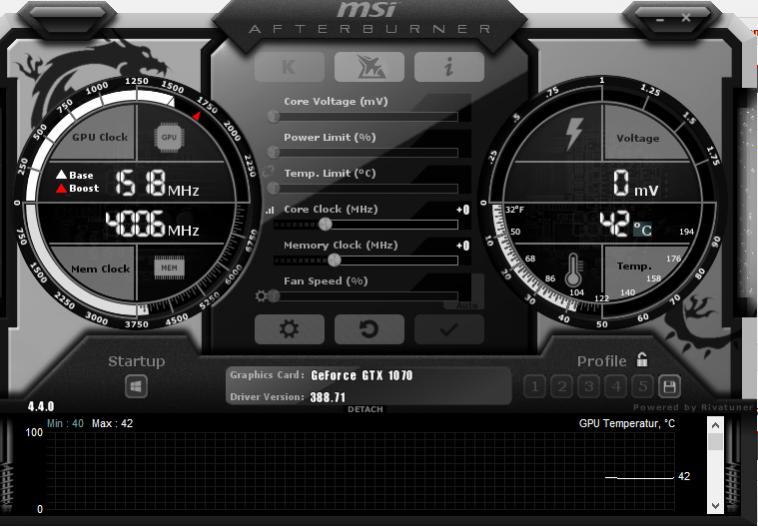Click the Core Clock +0 value field
This screenshot has height=530, width=758.
coord(463,210)
